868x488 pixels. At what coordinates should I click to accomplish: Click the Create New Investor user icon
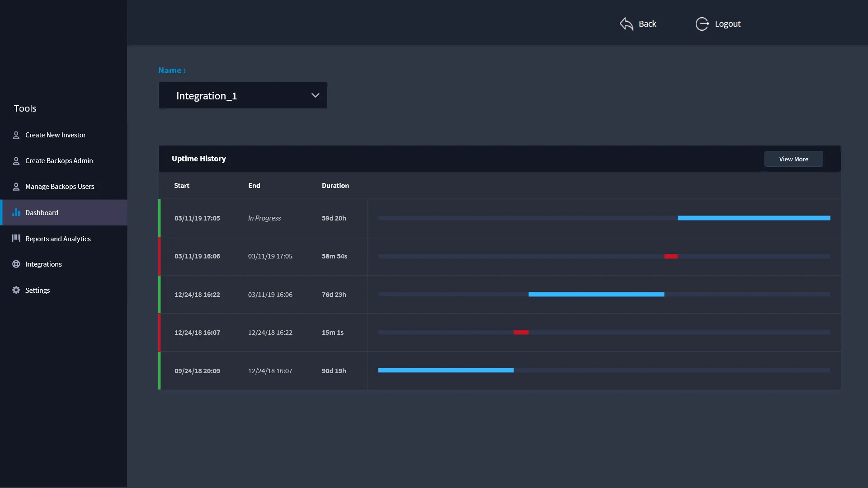click(16, 135)
